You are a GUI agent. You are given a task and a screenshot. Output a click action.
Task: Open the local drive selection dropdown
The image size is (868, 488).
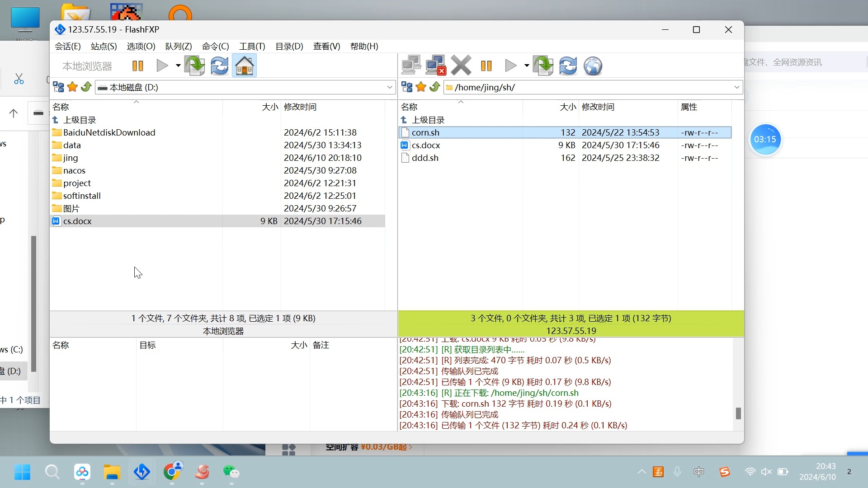389,87
